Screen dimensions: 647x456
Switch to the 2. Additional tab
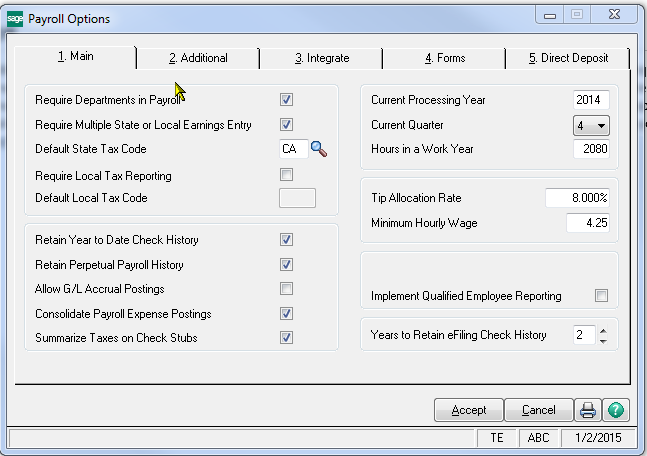pos(198,58)
